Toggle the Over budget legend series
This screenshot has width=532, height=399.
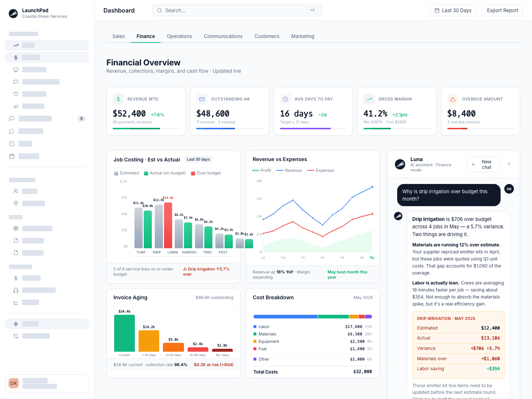[x=206, y=173]
